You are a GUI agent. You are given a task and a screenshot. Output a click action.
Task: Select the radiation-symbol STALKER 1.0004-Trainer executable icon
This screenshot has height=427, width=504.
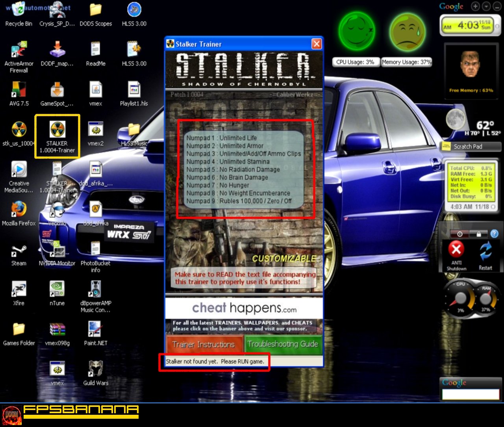click(57, 136)
